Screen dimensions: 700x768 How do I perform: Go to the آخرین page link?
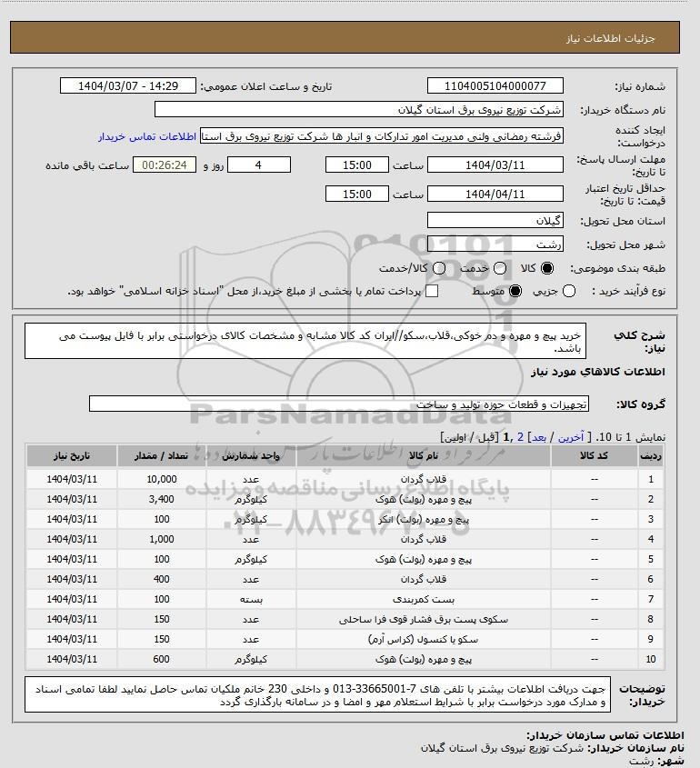point(571,437)
